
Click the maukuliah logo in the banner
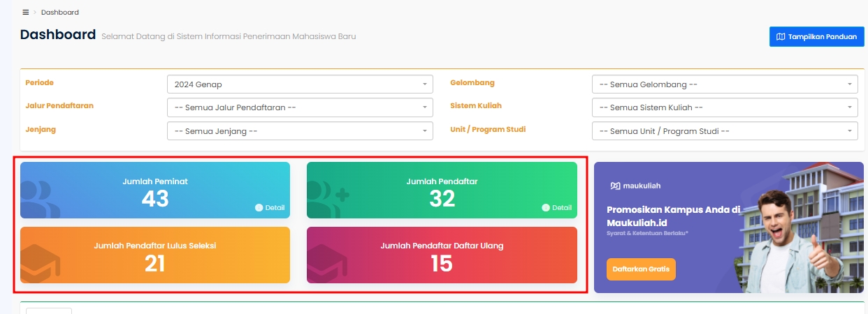pyautogui.click(x=635, y=186)
